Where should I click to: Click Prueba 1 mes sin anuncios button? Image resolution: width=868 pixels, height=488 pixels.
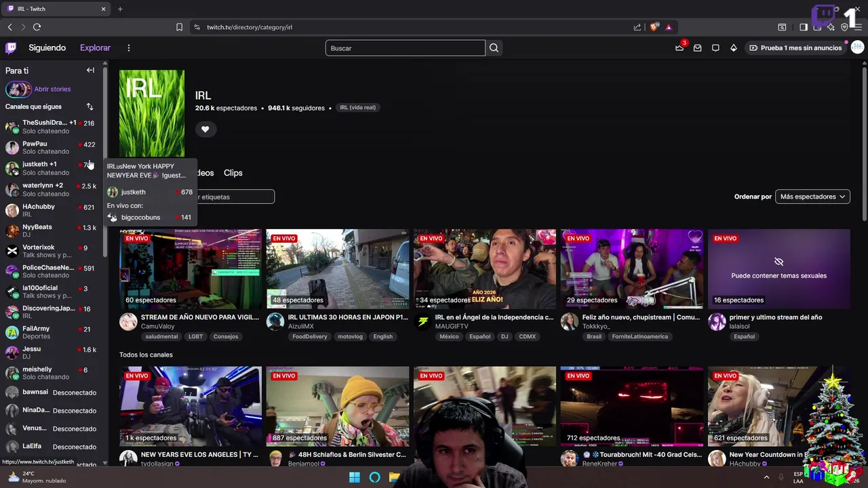coord(795,48)
